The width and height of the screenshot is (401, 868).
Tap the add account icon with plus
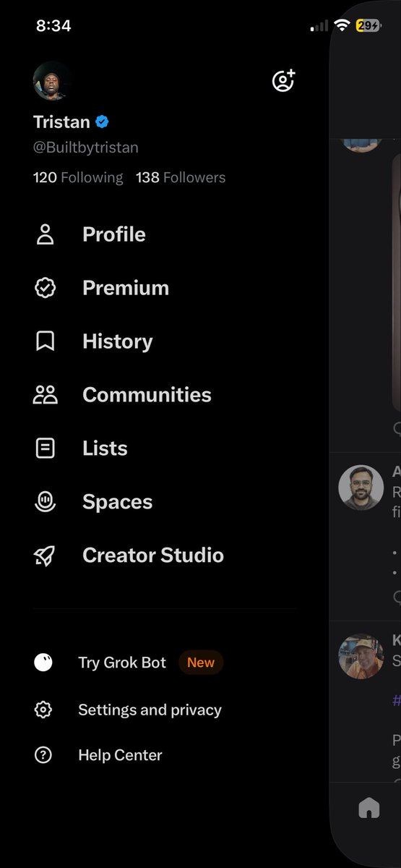[283, 80]
